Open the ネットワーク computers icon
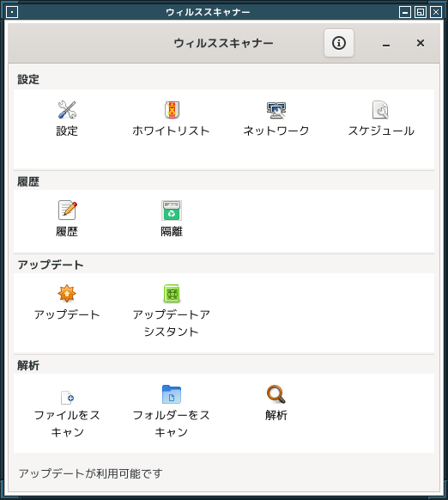The height and width of the screenshot is (500, 448). (x=276, y=110)
